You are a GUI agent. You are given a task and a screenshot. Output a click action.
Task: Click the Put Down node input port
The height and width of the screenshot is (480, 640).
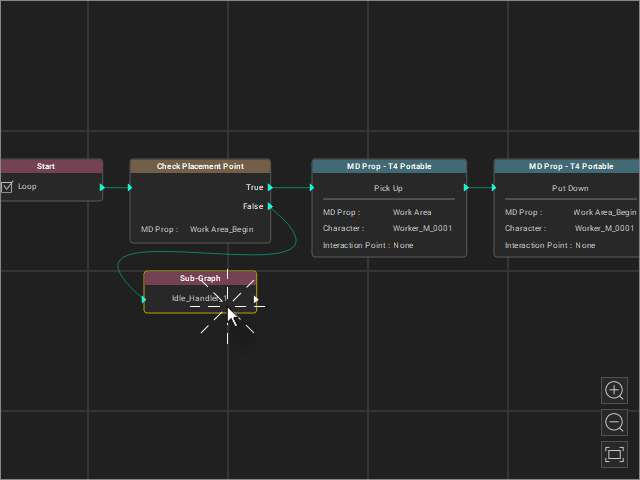click(x=494, y=187)
